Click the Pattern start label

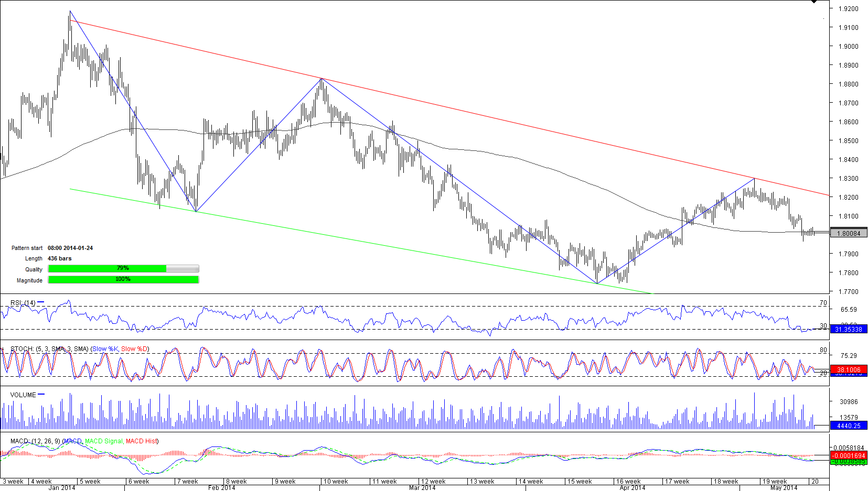(x=27, y=248)
